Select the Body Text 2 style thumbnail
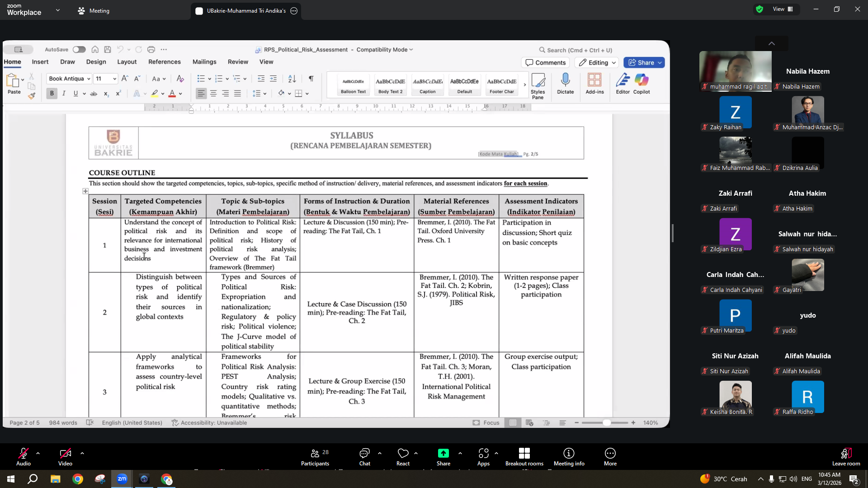Screen dimensions: 868x488 pyautogui.click(x=390, y=84)
